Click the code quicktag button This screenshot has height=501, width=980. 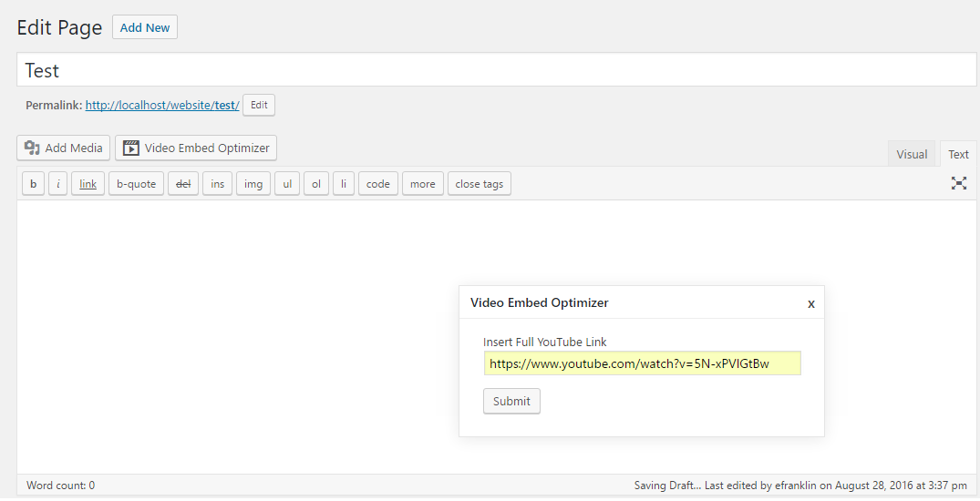point(378,184)
